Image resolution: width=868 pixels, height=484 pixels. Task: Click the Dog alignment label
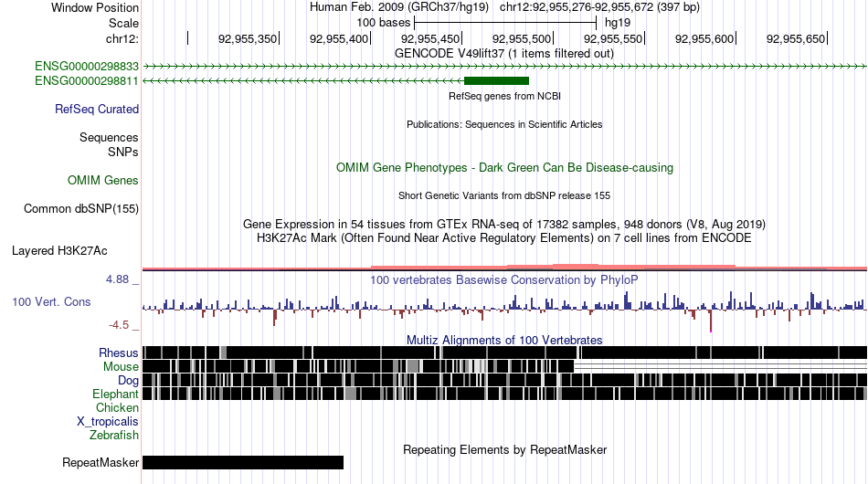[x=128, y=381]
